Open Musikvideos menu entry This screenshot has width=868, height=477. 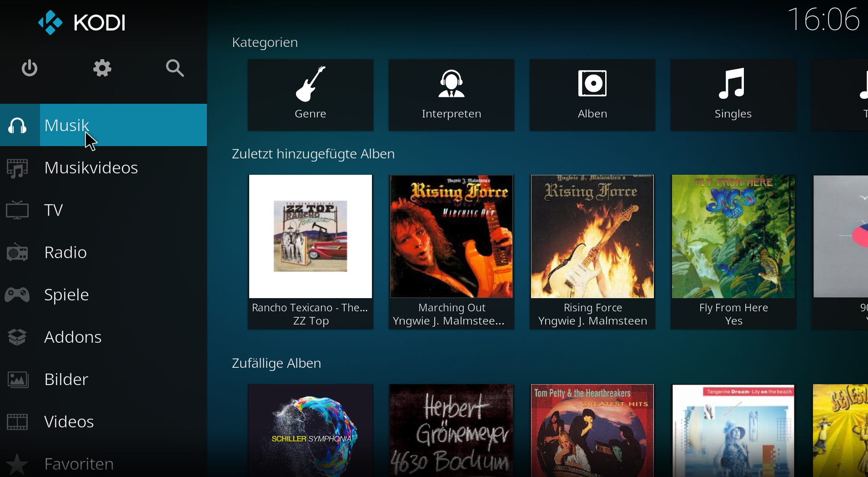[x=103, y=167]
